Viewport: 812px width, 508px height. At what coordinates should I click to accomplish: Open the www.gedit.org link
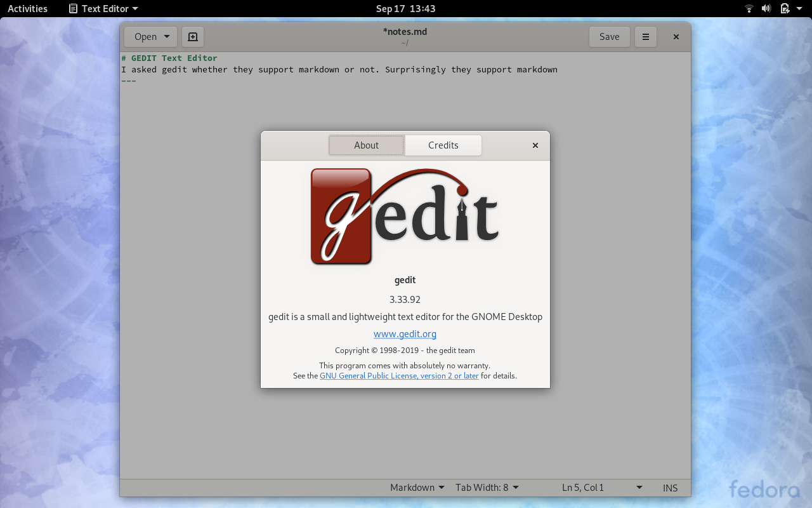405,334
